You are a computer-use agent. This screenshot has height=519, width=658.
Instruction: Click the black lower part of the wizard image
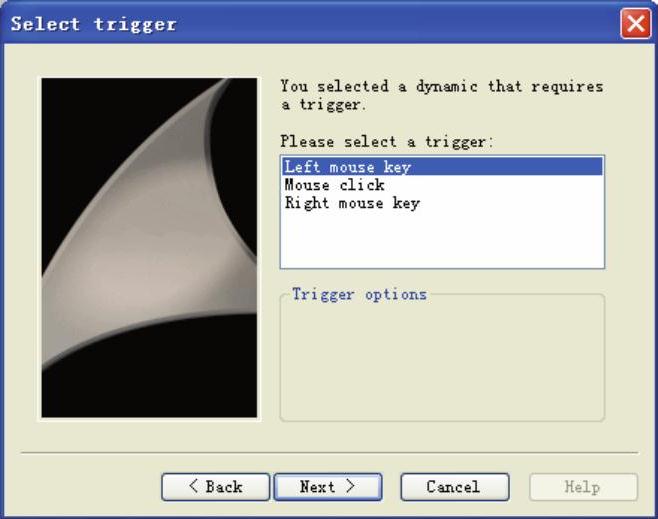(149, 386)
